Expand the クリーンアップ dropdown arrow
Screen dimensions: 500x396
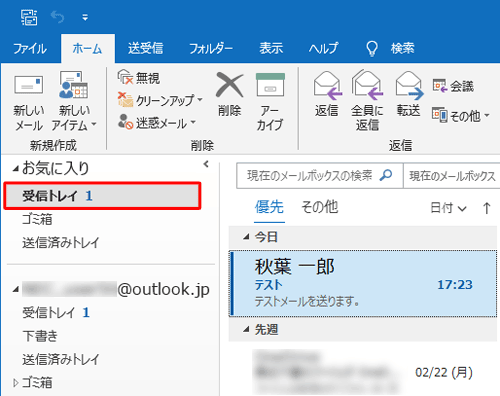(200, 99)
